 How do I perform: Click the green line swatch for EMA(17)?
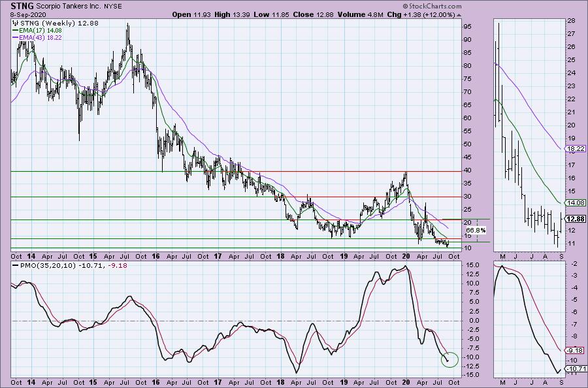pos(16,30)
